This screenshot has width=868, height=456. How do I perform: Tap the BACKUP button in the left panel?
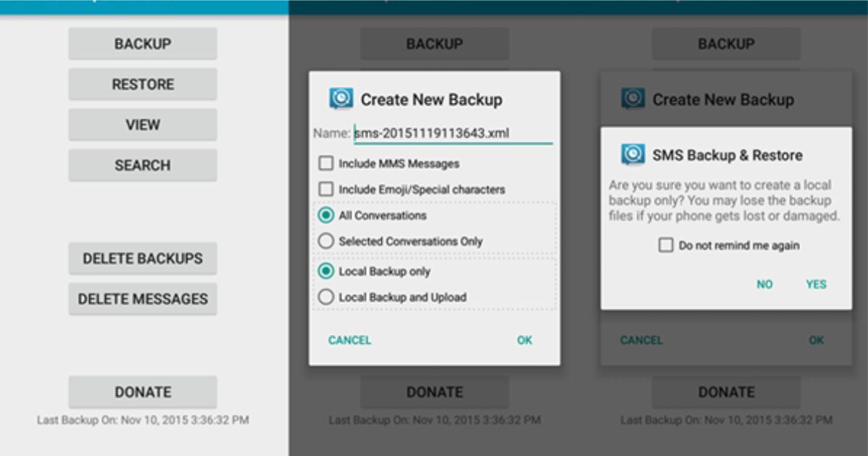tap(142, 44)
